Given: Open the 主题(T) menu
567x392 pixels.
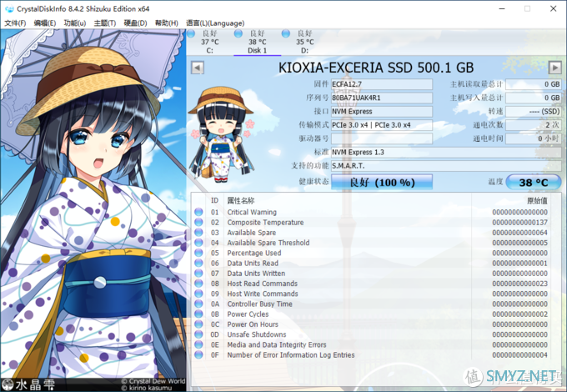Looking at the screenshot, I should (105, 23).
